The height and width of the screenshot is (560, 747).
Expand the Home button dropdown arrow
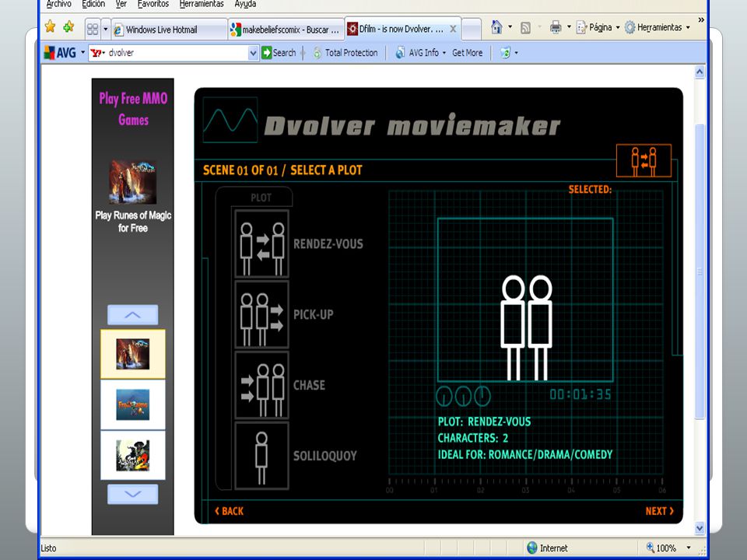pos(510,27)
